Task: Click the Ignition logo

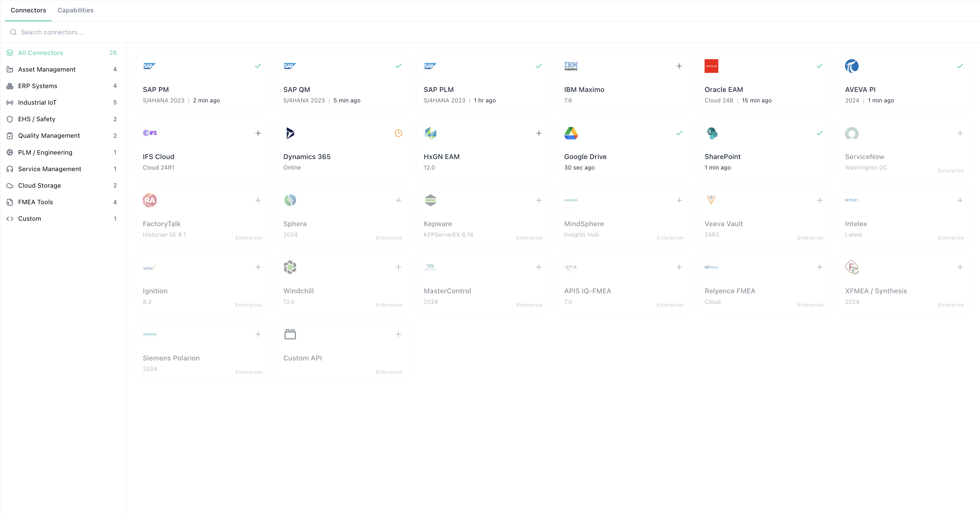Action: coord(150,268)
